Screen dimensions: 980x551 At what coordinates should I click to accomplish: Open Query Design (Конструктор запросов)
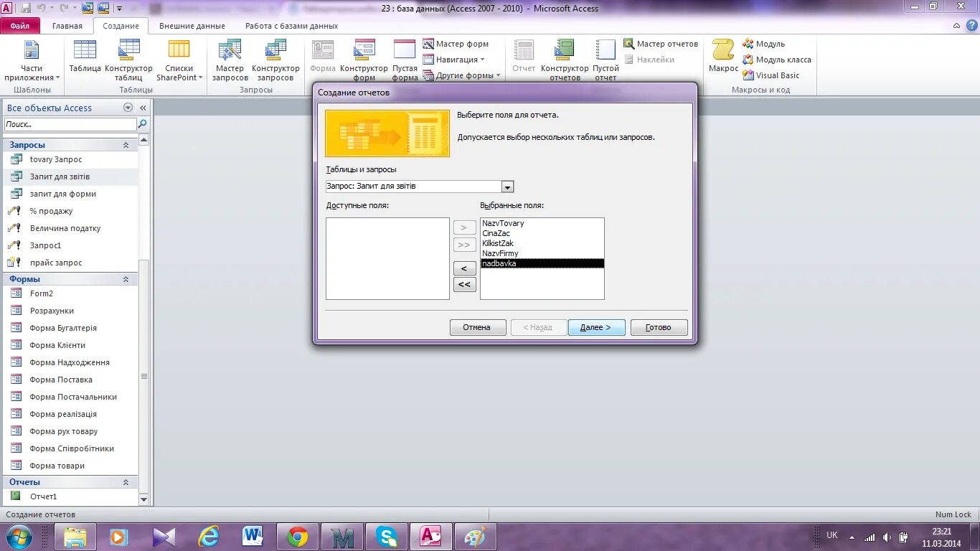pyautogui.click(x=275, y=61)
